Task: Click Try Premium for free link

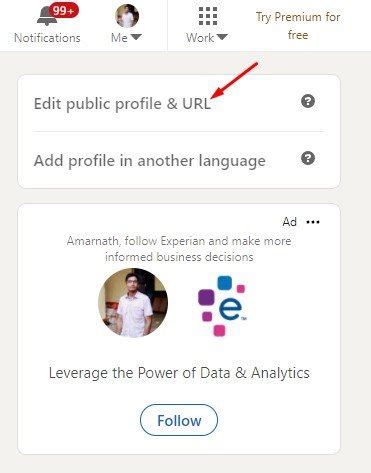Action: tap(298, 26)
